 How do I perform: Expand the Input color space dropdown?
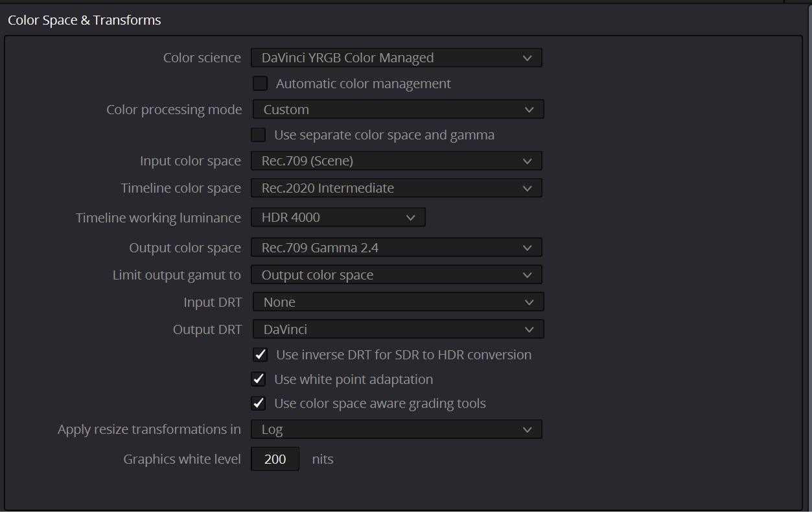tap(397, 161)
